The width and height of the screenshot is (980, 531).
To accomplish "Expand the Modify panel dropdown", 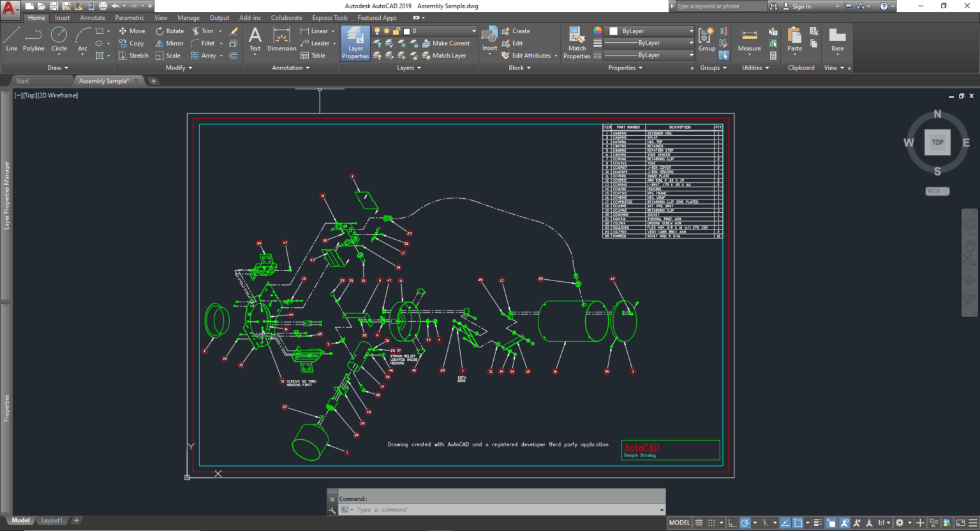I will pyautogui.click(x=179, y=68).
